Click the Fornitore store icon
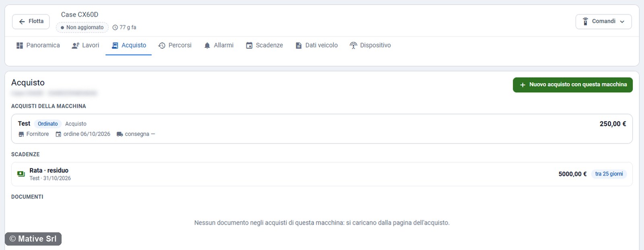 tap(21, 134)
